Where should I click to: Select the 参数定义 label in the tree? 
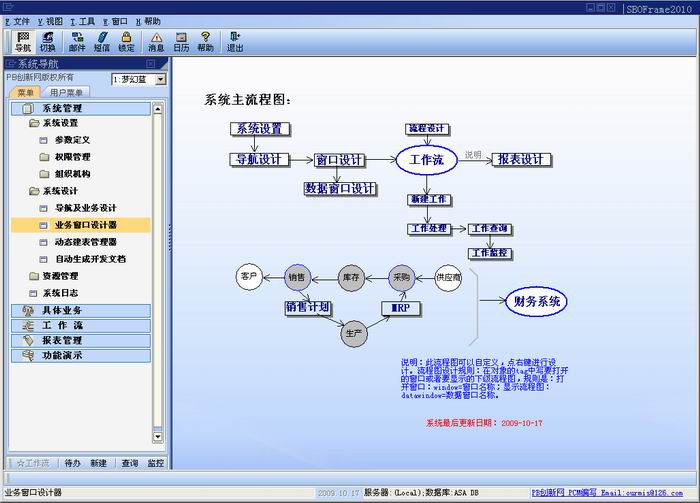tap(72, 140)
